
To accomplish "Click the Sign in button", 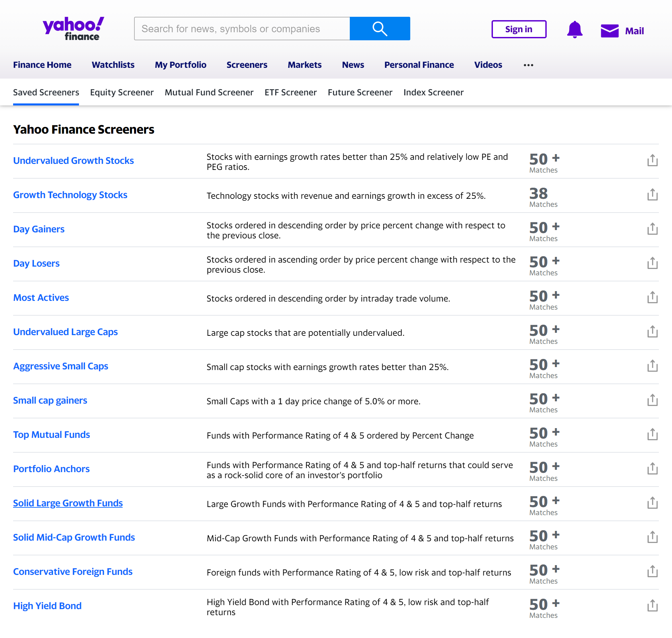I will 518,29.
